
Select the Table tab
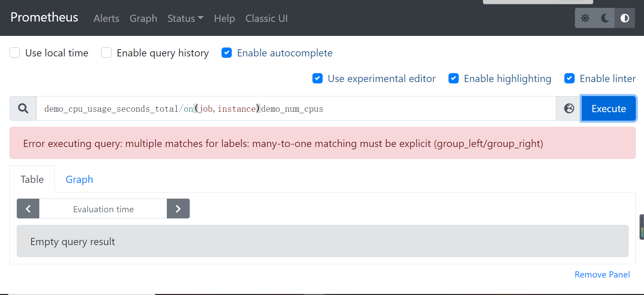[x=32, y=179]
